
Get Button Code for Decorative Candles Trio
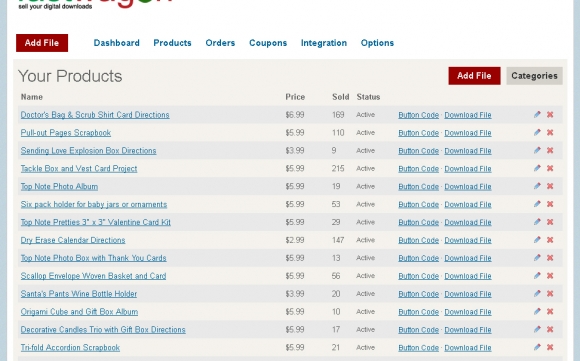pyautogui.click(x=418, y=330)
